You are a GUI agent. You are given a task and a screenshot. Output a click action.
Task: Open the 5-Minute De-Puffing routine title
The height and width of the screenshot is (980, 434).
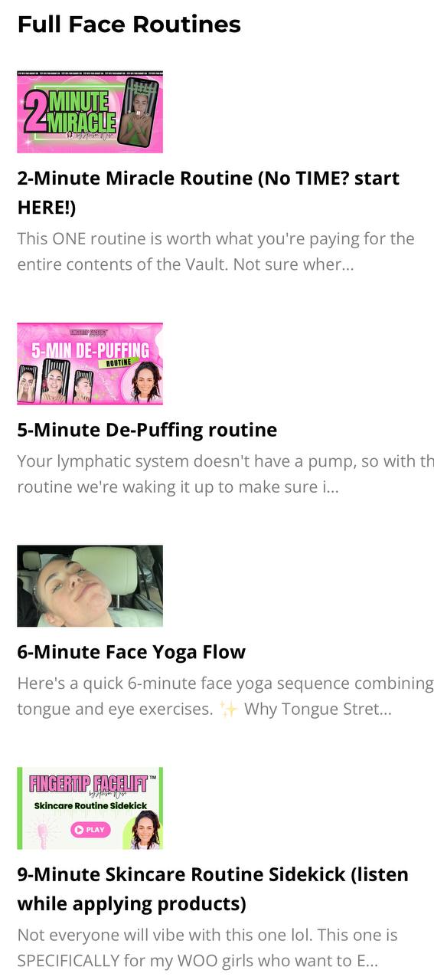click(147, 430)
